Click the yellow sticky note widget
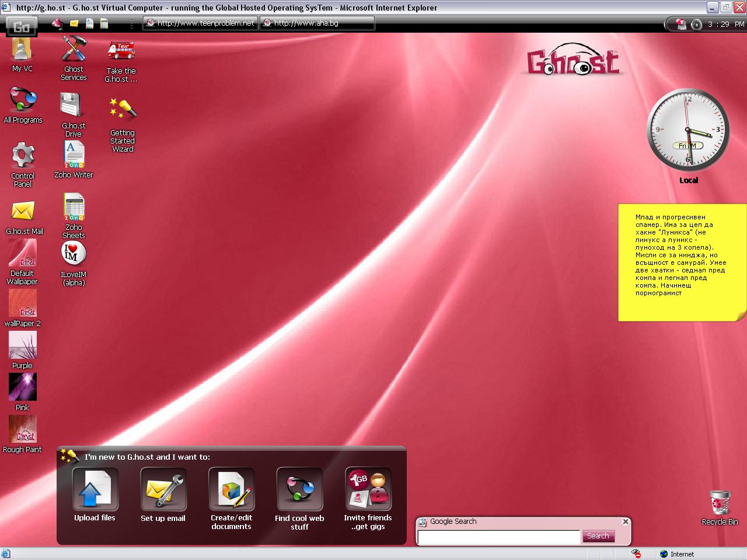 [682, 262]
